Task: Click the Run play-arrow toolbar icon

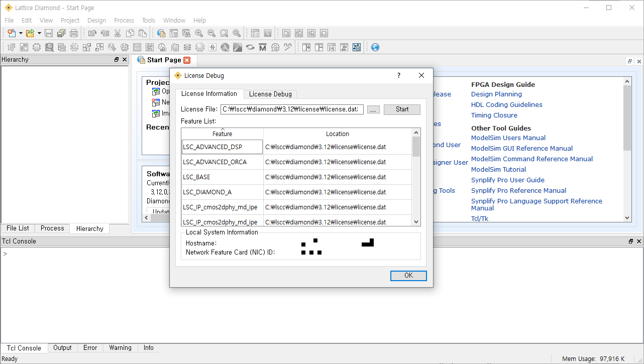Action: (286, 33)
